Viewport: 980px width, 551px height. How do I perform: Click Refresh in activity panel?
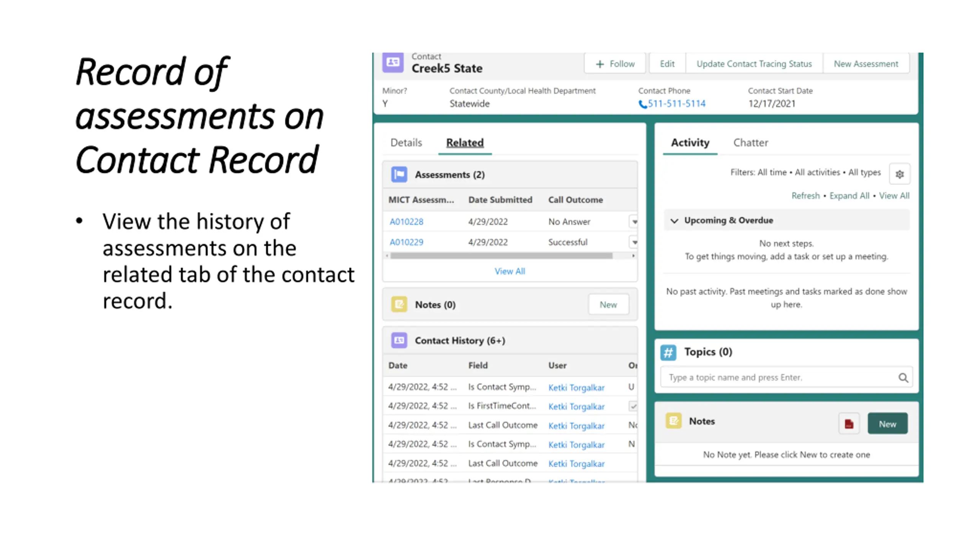click(805, 196)
